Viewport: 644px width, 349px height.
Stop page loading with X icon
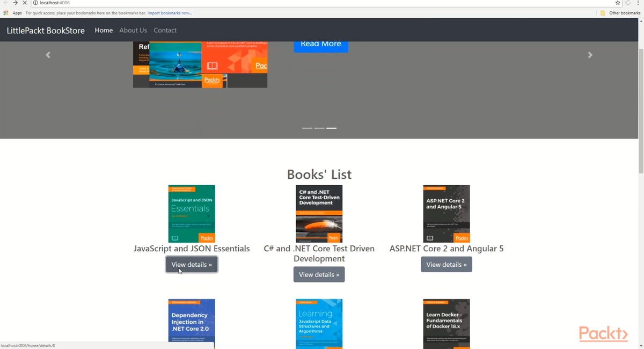point(25,3)
